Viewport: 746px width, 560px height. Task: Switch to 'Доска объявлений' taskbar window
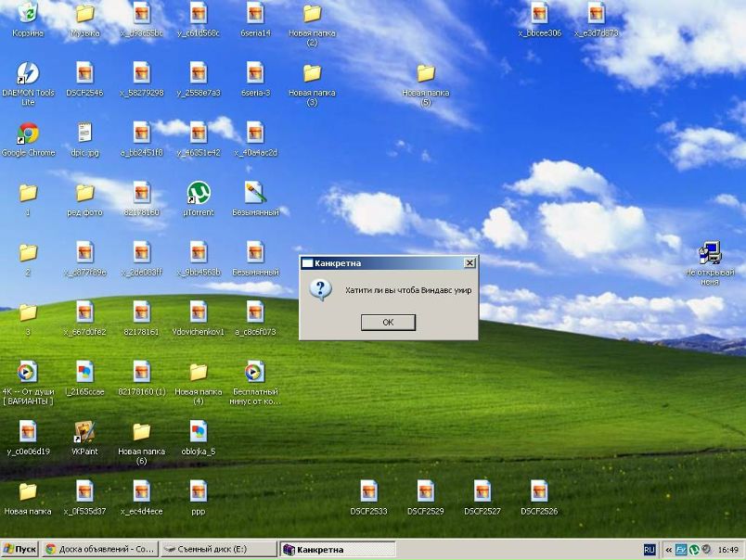[x=100, y=549]
